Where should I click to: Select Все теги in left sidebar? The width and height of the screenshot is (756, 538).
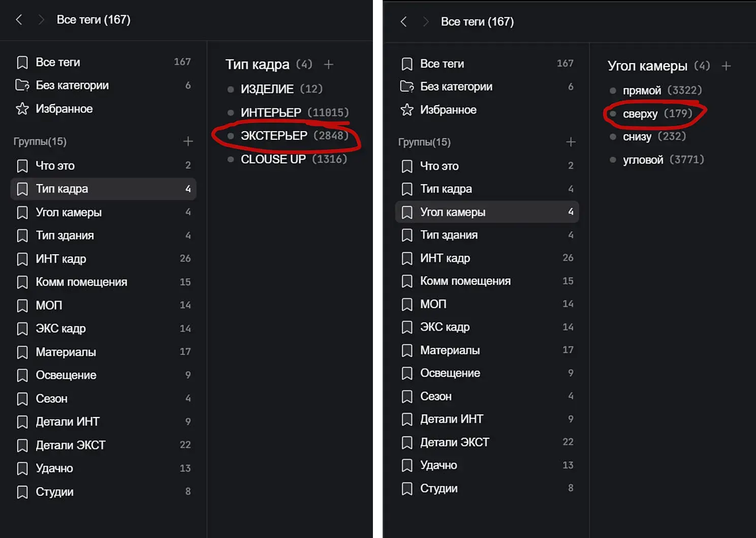coord(57,63)
